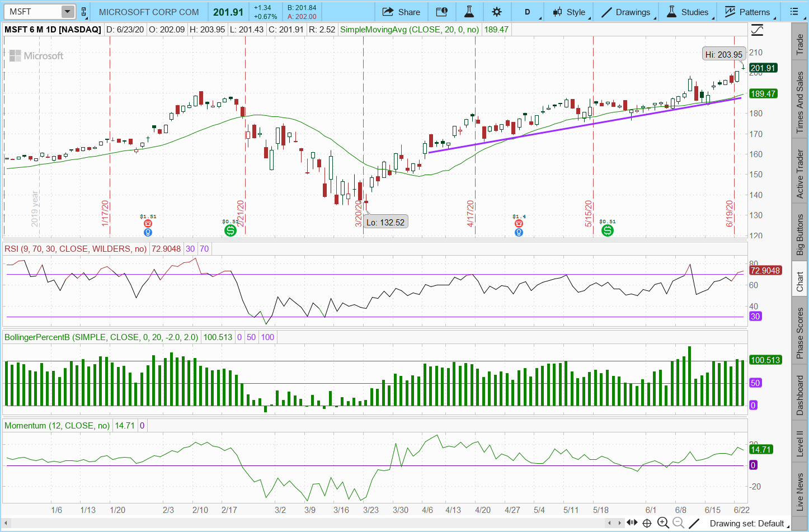Click the zoom magnifier icon at bottom
Screen dimensions: 809x532
pyautogui.click(x=664, y=523)
